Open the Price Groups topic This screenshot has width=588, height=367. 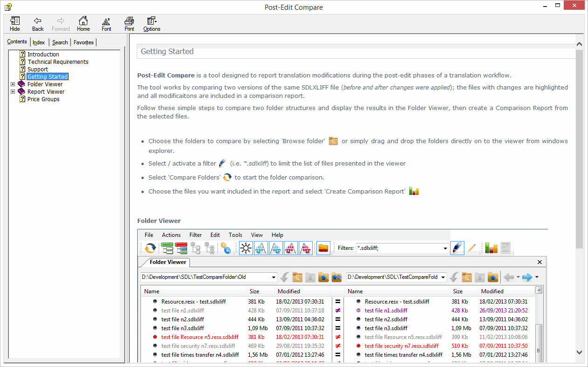43,99
